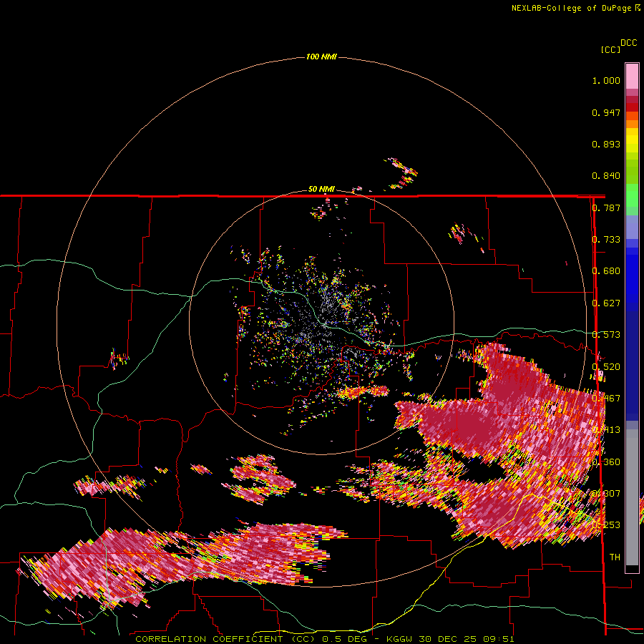Click the 0.5 DEG elevation text
Viewport: 644px width, 644px height.
click(x=344, y=639)
